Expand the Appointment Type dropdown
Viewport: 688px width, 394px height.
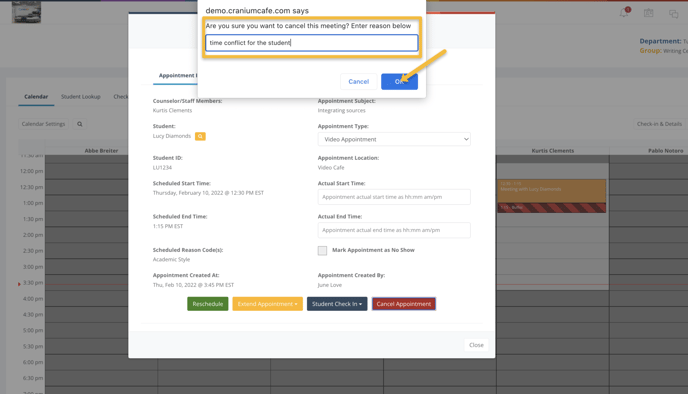394,139
